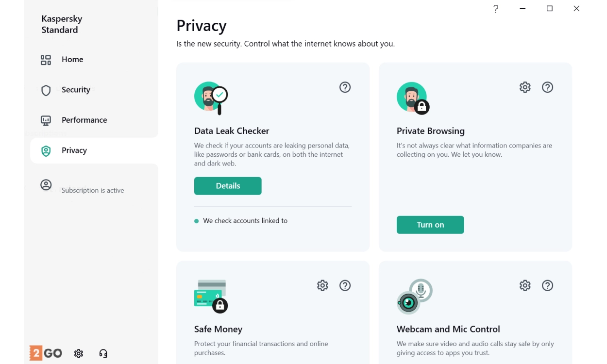This screenshot has width=607, height=364.
Task: Open help for Data Leak Checker
Action: tap(345, 87)
